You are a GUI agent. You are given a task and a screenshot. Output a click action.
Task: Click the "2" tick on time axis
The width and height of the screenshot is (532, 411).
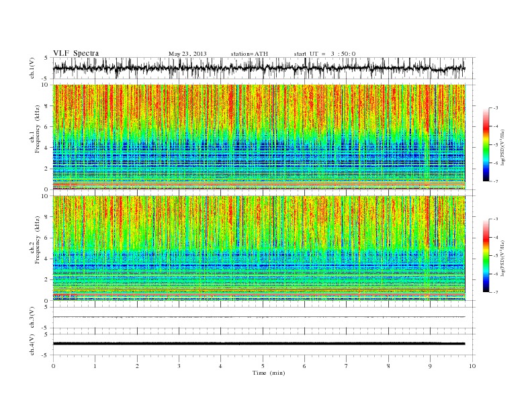(137, 366)
